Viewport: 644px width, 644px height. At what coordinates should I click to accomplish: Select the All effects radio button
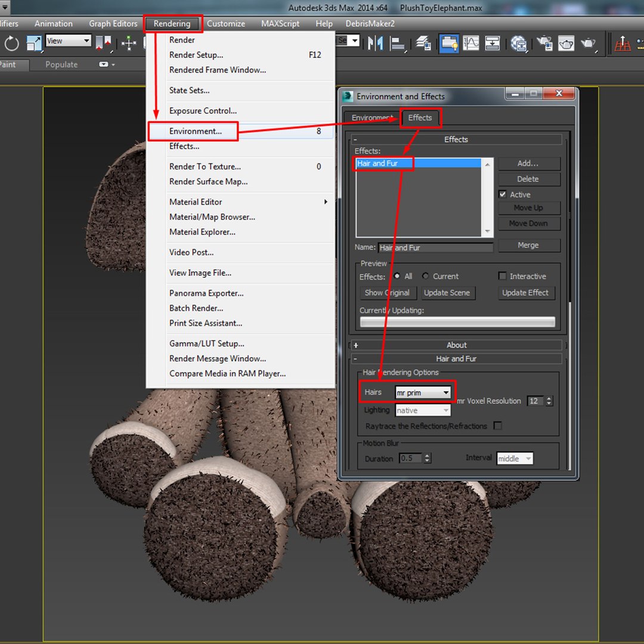click(x=397, y=276)
